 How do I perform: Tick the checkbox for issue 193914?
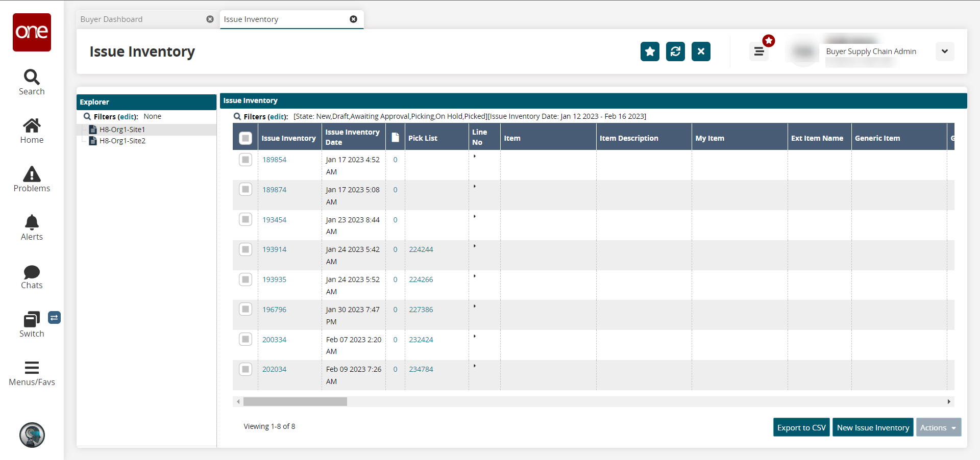tap(246, 249)
